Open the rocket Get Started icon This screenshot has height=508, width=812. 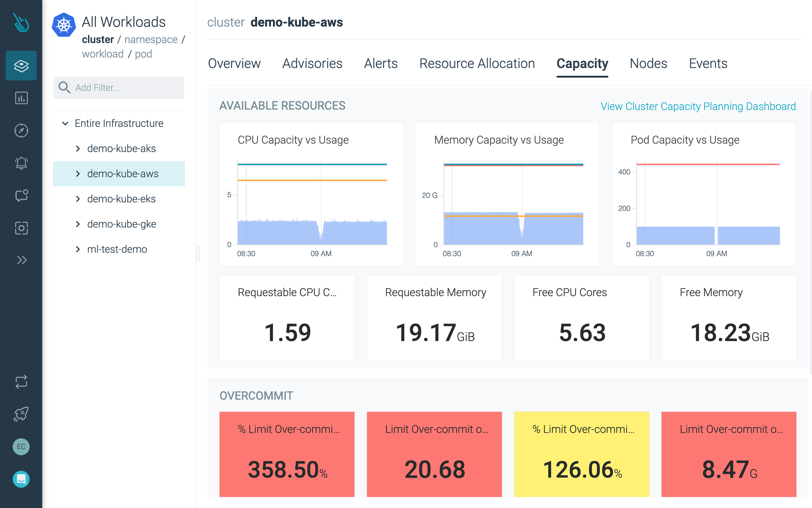[21, 414]
